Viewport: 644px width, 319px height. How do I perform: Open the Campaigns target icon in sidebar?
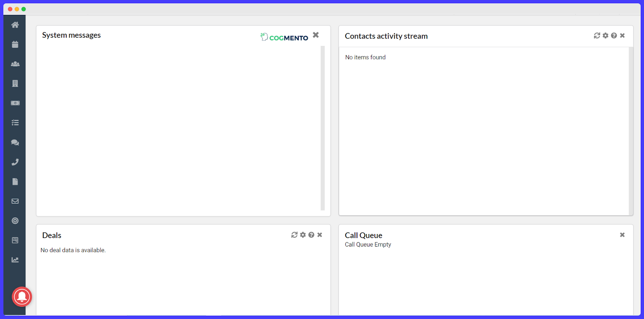(x=15, y=221)
